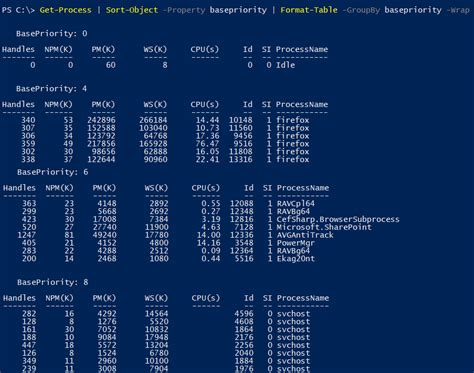Select Id 7128 in Microsoft.SharePoint row
This screenshot has width=474, height=373.
click(x=244, y=227)
